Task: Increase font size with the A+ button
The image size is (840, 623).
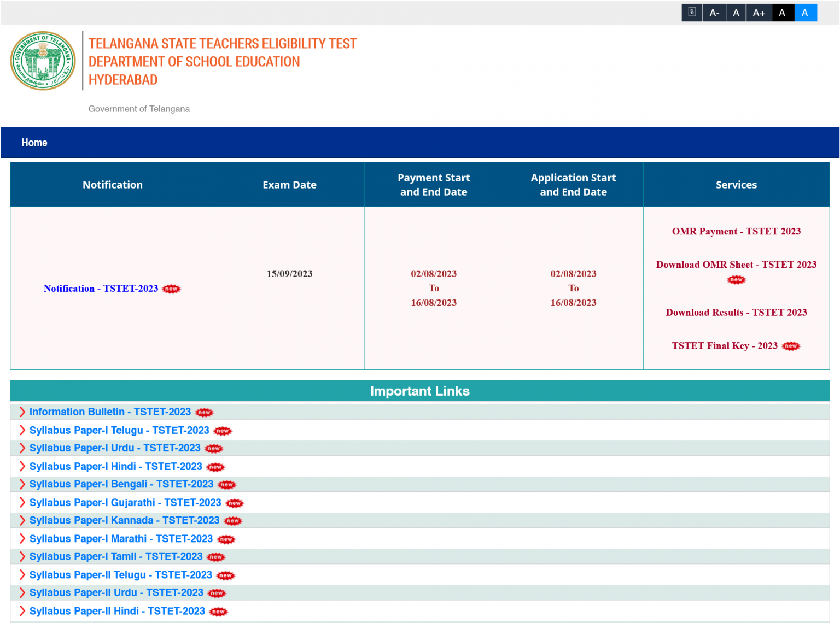Action: click(759, 13)
